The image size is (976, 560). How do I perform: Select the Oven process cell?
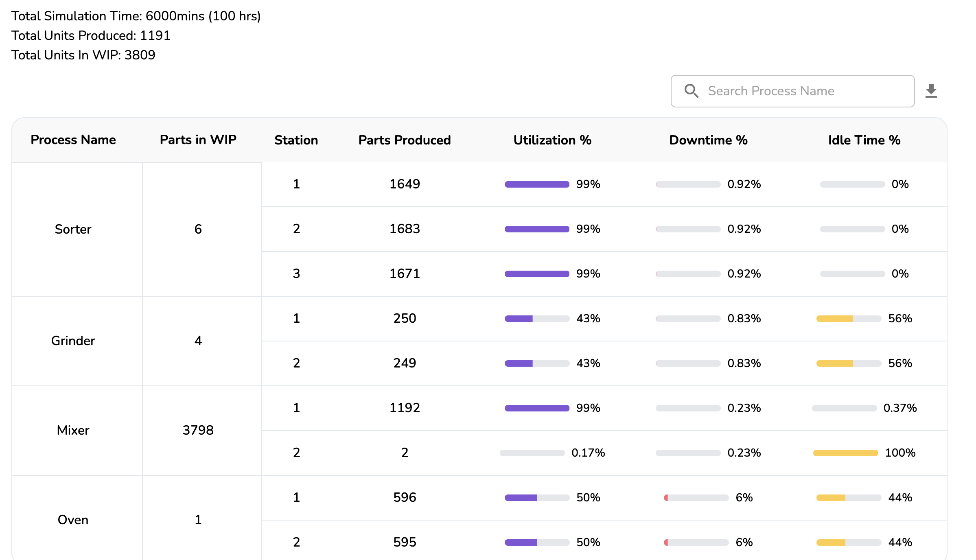tap(73, 520)
